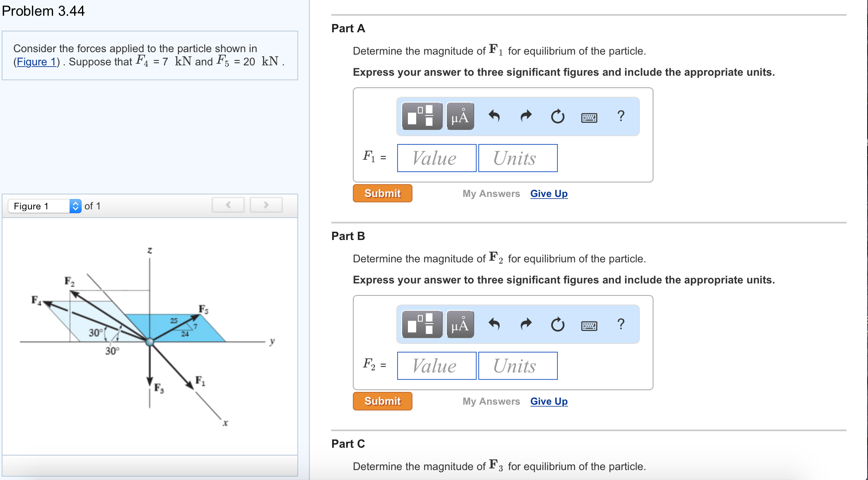Go to the previous figure using the left arrow
This screenshot has width=868, height=480.
click(x=228, y=204)
